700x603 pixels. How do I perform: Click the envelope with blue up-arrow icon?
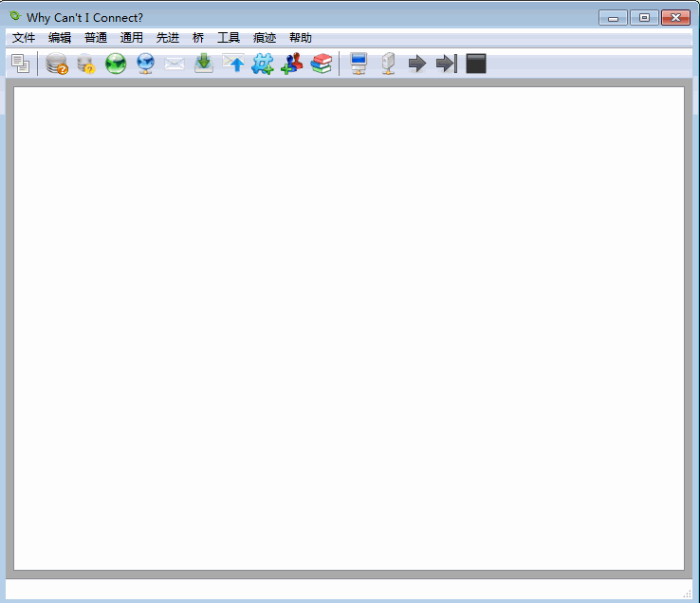[233, 63]
